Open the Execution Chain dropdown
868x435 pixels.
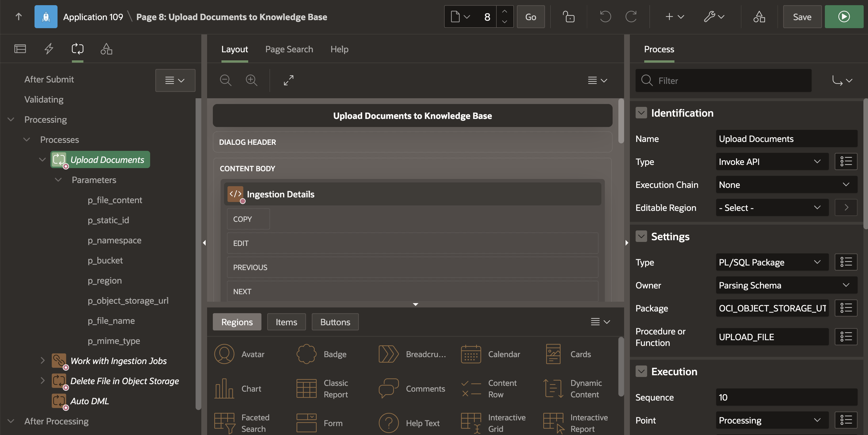786,184
